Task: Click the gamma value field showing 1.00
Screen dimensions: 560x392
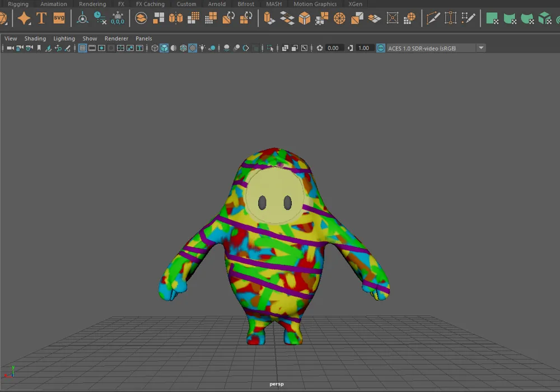Action: pyautogui.click(x=364, y=48)
